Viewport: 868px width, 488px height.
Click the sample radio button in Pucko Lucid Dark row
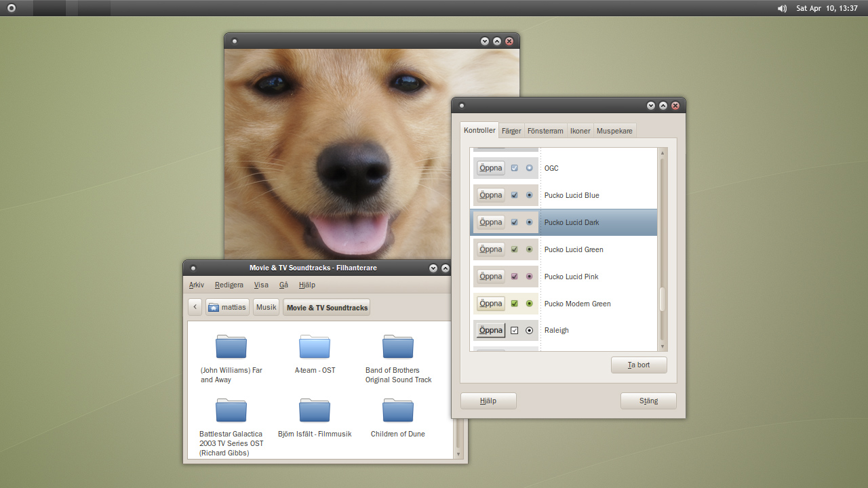pyautogui.click(x=530, y=222)
